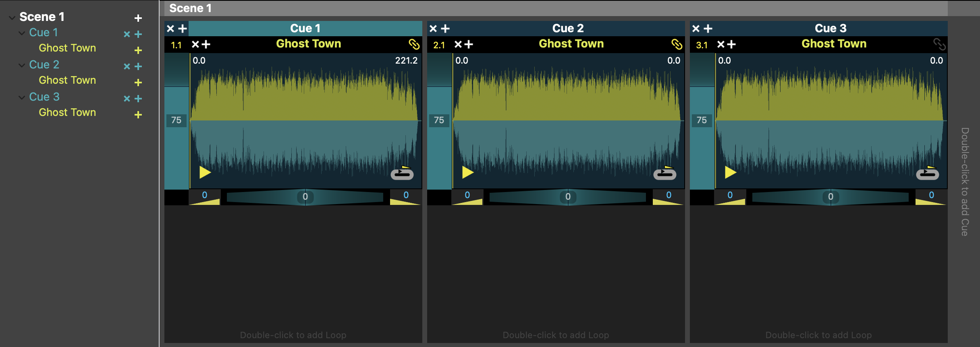This screenshot has width=980, height=347.
Task: Collapse Cue 2 tree node
Action: pos(22,65)
